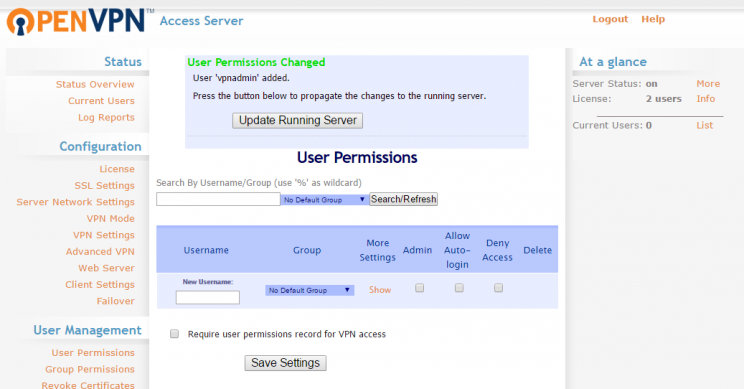
Task: Click Update Running Server button
Action: point(298,120)
